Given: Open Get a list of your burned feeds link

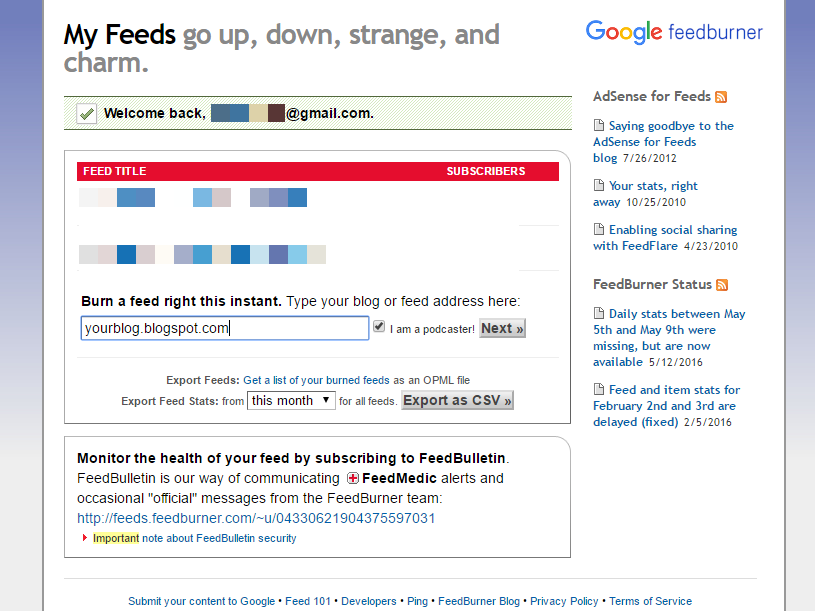Looking at the screenshot, I should pyautogui.click(x=316, y=380).
